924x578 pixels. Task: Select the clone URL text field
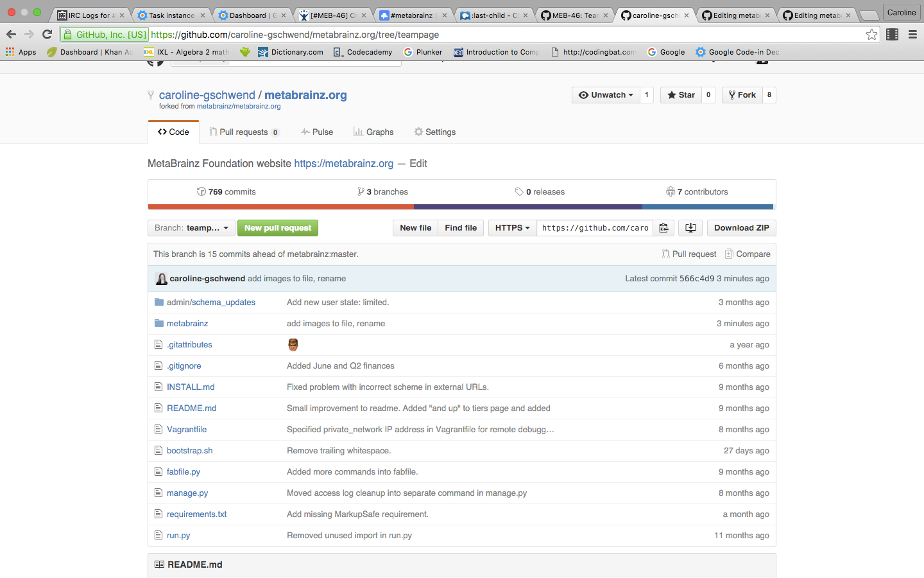[594, 228]
